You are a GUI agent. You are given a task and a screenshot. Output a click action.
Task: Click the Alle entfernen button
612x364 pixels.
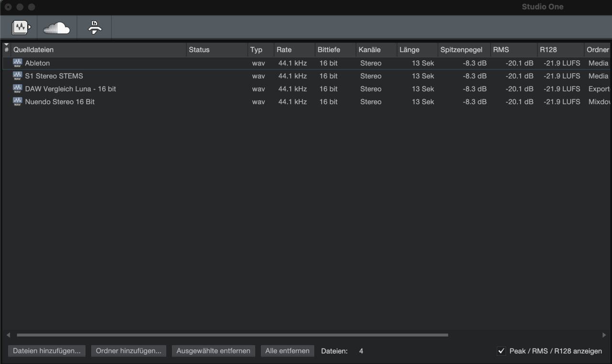tap(287, 351)
